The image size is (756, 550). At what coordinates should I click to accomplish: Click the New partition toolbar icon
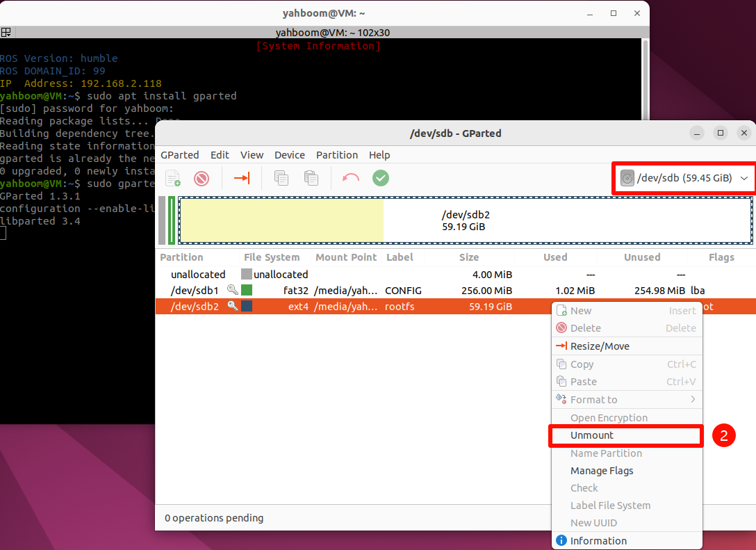click(172, 178)
